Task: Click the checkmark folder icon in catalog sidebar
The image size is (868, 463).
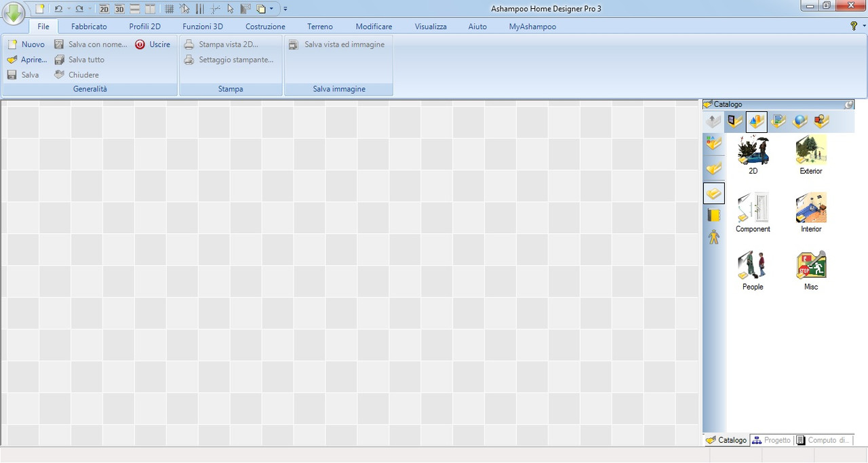Action: pos(713,169)
